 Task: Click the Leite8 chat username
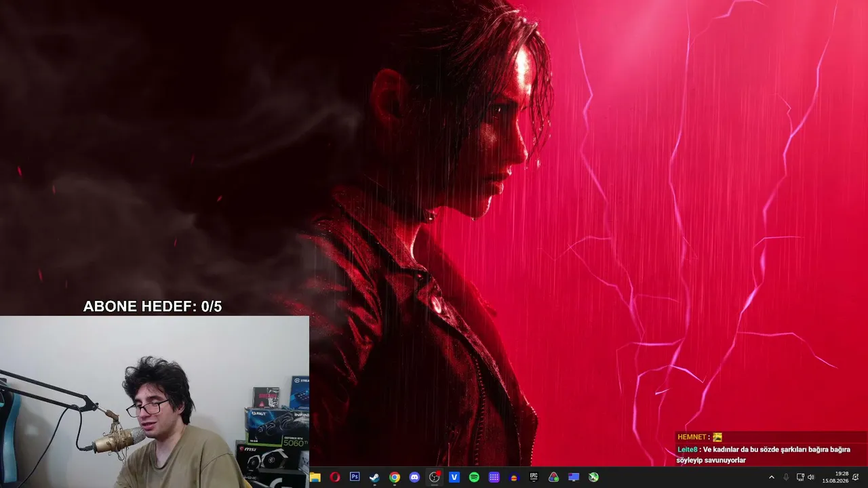(x=687, y=449)
